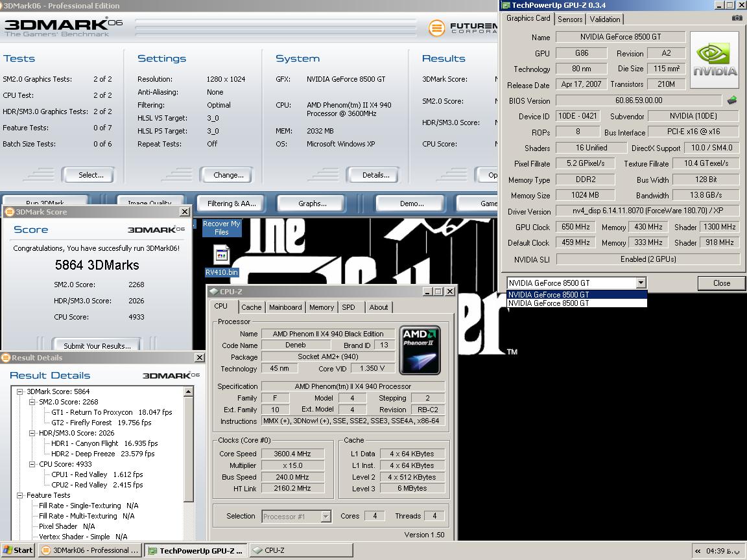Select CPU1 - Red Valley row
This screenshot has height=560, width=747.
97,474
